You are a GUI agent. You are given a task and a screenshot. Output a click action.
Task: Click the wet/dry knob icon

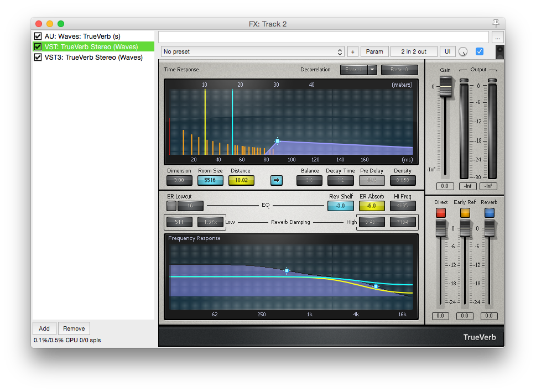pos(463,51)
